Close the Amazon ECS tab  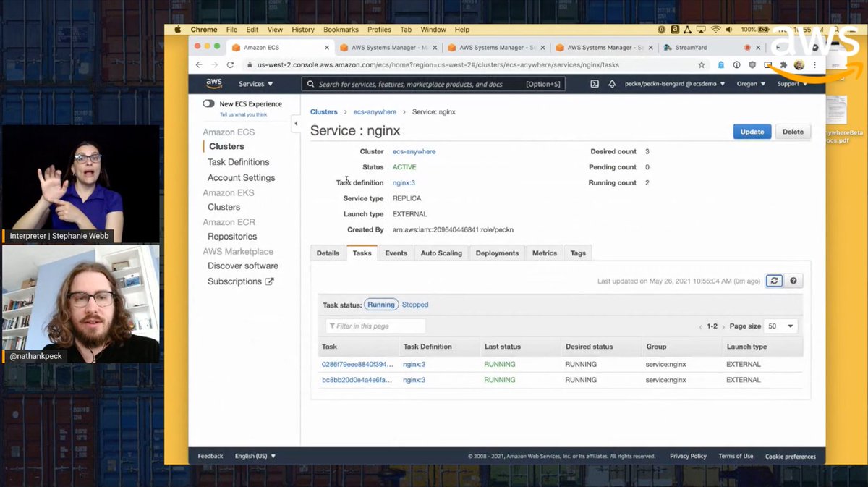tap(326, 48)
